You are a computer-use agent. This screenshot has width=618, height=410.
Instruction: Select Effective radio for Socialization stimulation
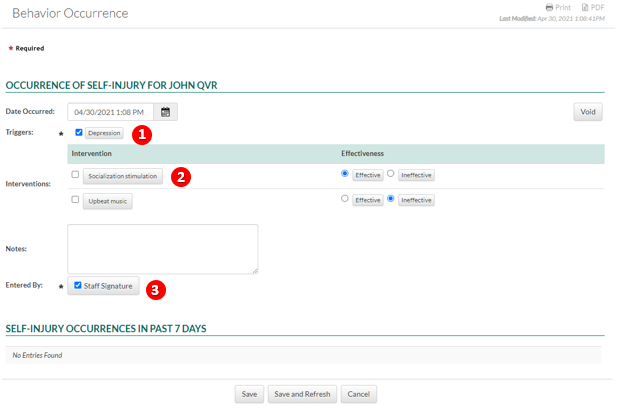(345, 174)
